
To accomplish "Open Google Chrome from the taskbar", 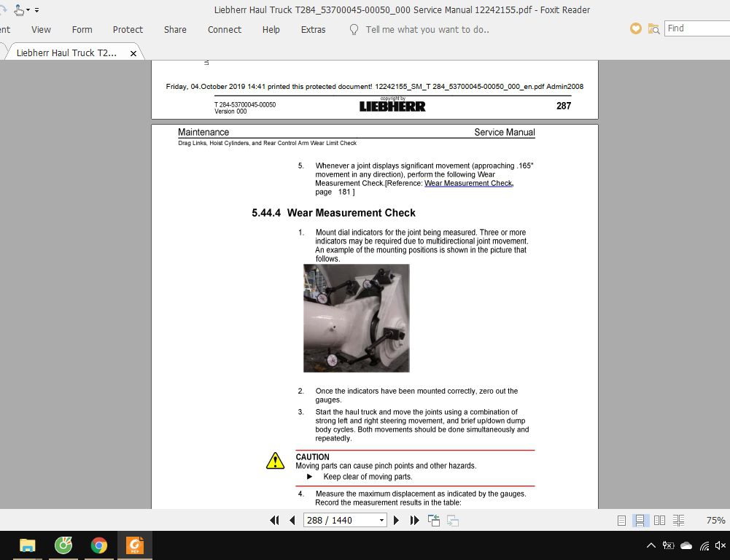I will point(99,545).
